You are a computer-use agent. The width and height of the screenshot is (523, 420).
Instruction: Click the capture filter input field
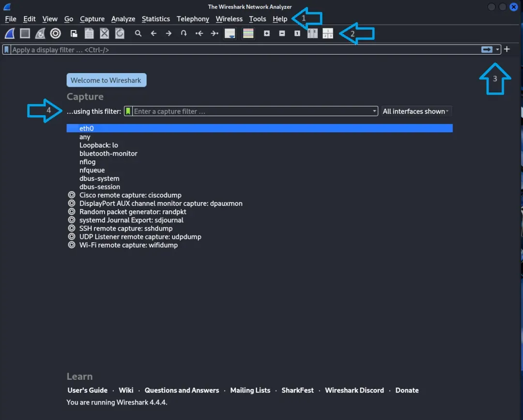coord(252,111)
